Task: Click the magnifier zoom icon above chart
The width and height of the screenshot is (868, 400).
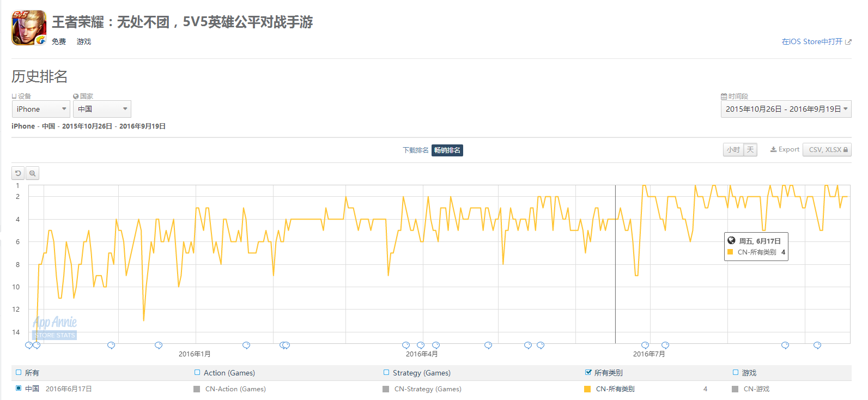Action: 32,173
